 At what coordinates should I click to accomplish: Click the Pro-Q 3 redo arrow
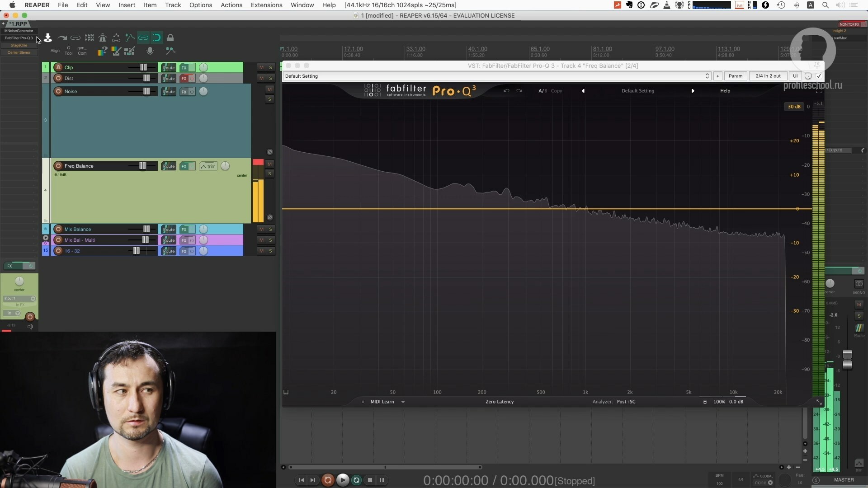(x=519, y=91)
